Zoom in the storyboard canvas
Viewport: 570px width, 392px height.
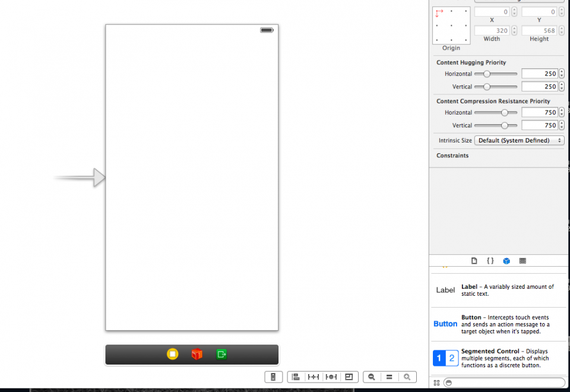(407, 377)
